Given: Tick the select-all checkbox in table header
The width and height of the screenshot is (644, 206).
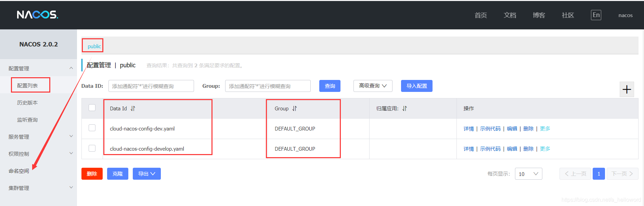Looking at the screenshot, I should [92, 108].
